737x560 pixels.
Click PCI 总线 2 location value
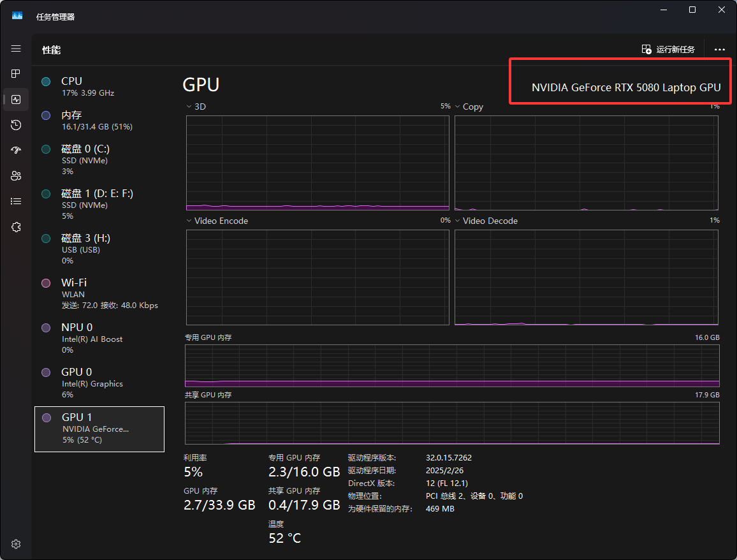point(474,496)
